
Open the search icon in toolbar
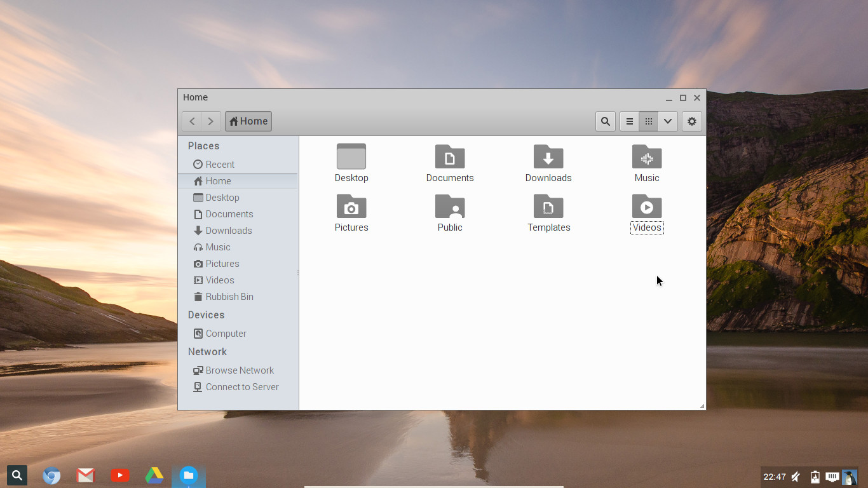(606, 121)
